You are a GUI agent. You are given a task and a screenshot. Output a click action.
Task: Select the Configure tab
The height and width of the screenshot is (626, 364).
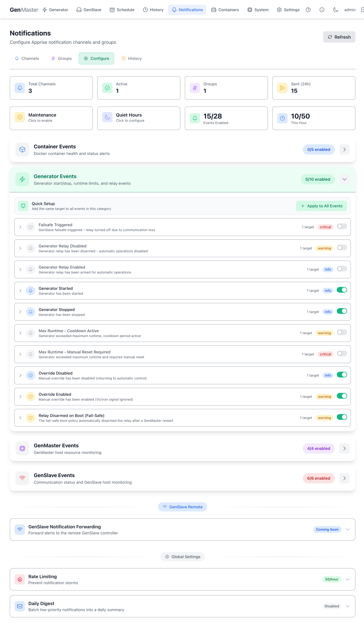pyautogui.click(x=96, y=58)
